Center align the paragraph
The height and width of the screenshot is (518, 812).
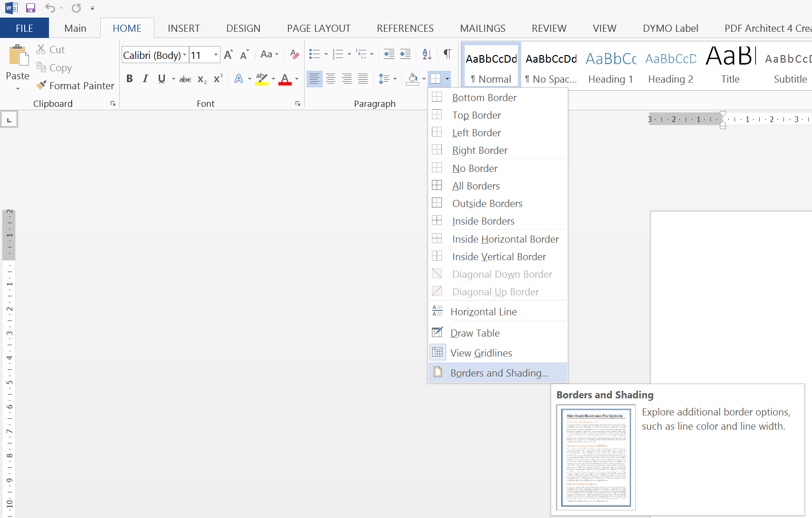coord(331,79)
